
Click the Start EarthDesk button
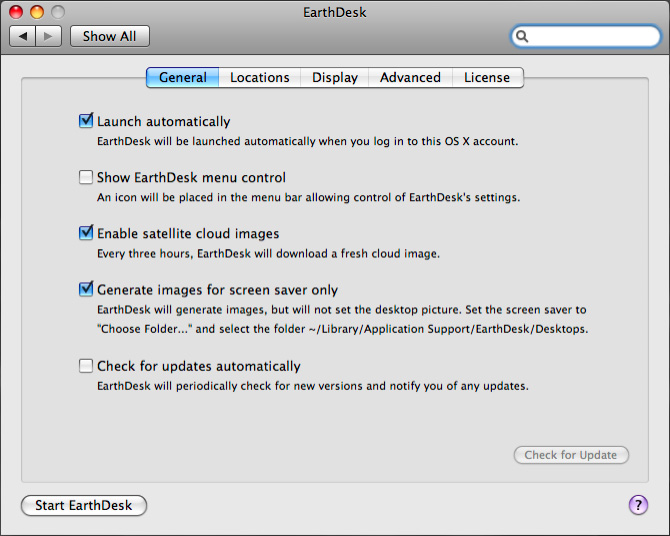point(84,505)
